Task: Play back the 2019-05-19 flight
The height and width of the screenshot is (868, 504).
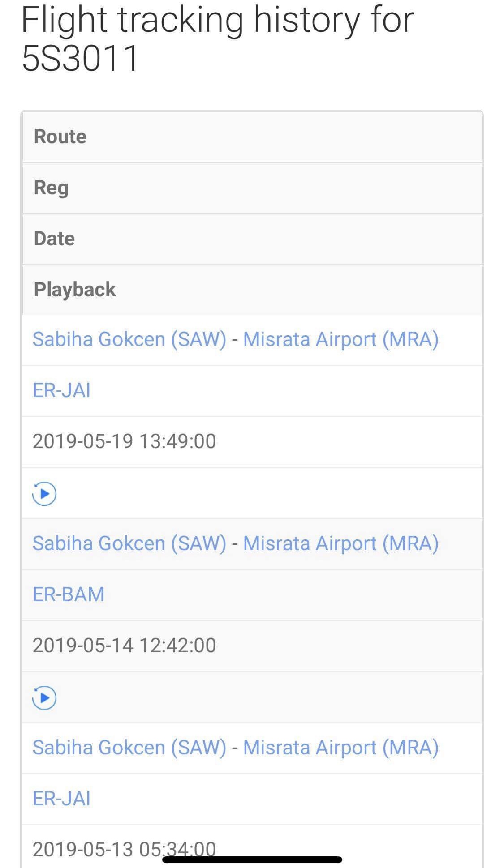Action: [44, 494]
